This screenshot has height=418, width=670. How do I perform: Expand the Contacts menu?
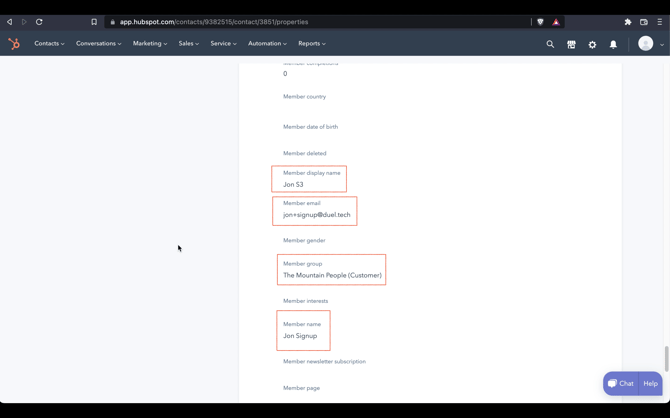coord(49,44)
